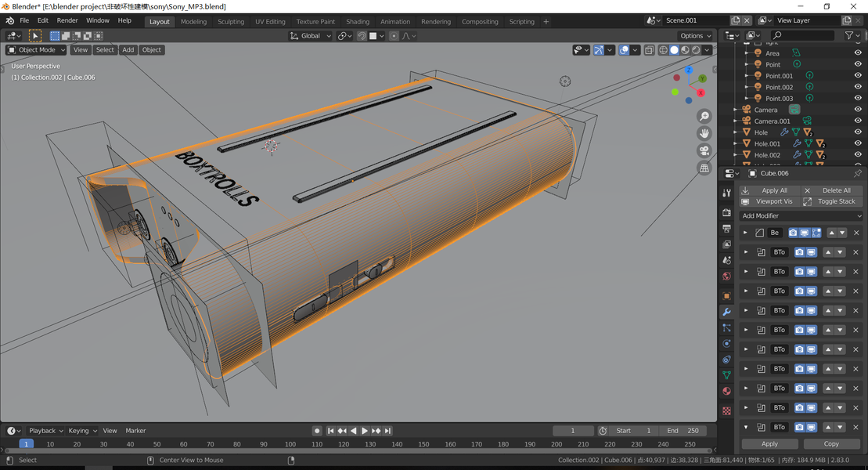The image size is (868, 470).
Task: Choose the intersect selection mode icon
Action: pyautogui.click(x=98, y=35)
